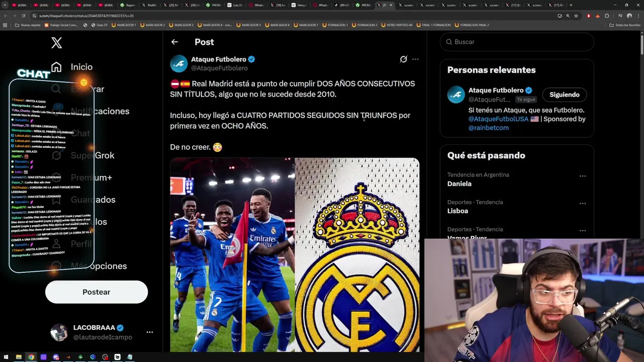Bookmark page with the star icon
This screenshot has height=362, width=644.
pos(576,16)
